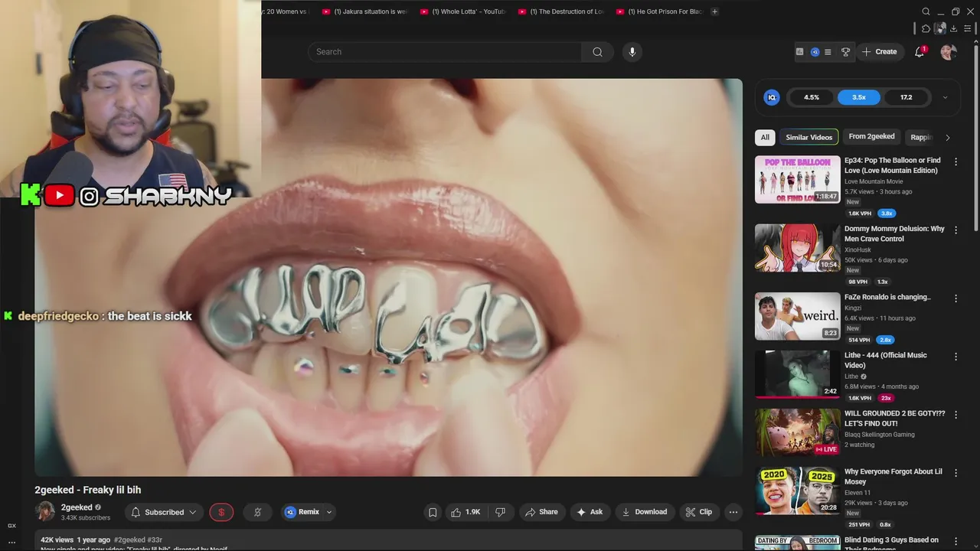The width and height of the screenshot is (980, 551).
Task: Click the search magnifier button
Action: (597, 52)
